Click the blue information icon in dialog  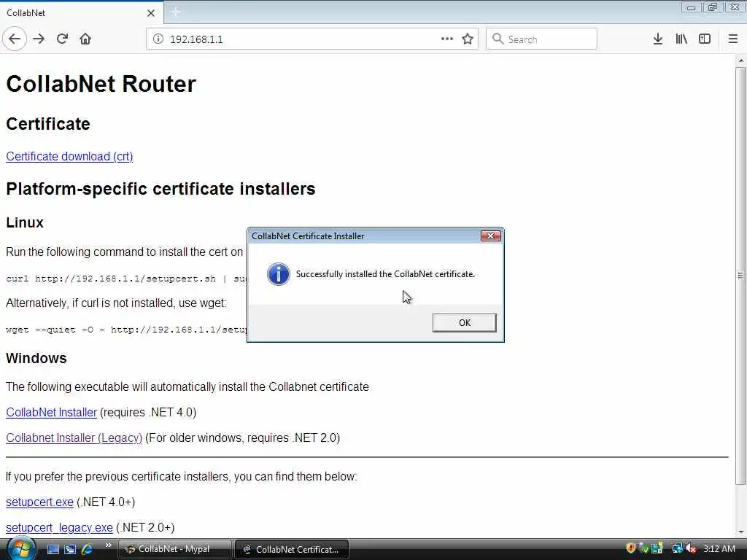tap(278, 274)
